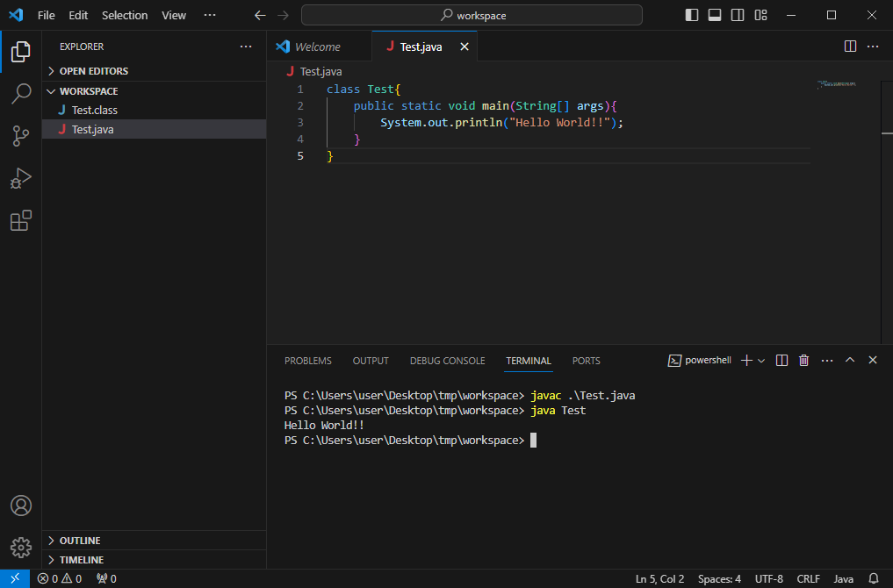Screen dimensions: 893x588
Task: Open notifications bell in status bar
Action: point(874,578)
